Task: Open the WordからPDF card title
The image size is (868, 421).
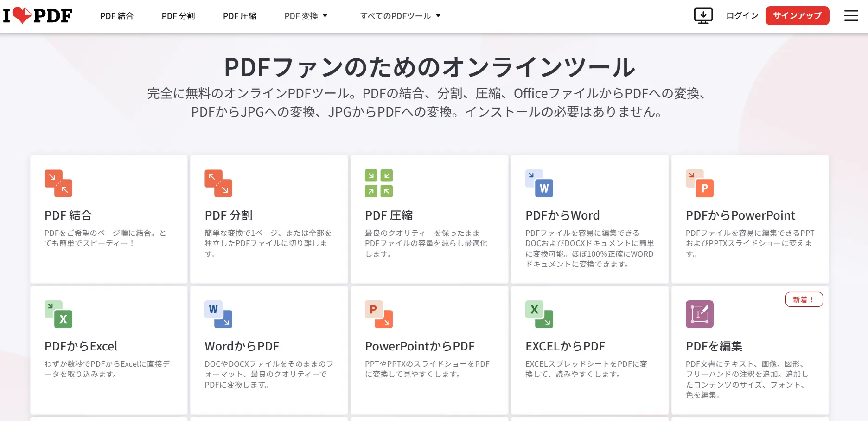Action: pos(242,346)
